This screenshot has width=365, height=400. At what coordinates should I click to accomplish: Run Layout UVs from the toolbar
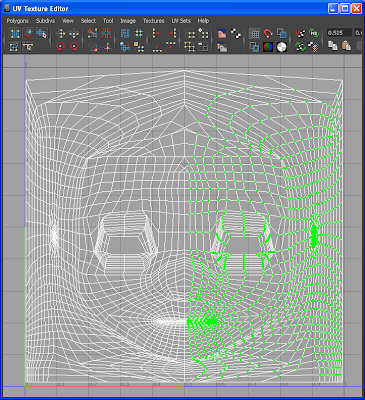125,34
